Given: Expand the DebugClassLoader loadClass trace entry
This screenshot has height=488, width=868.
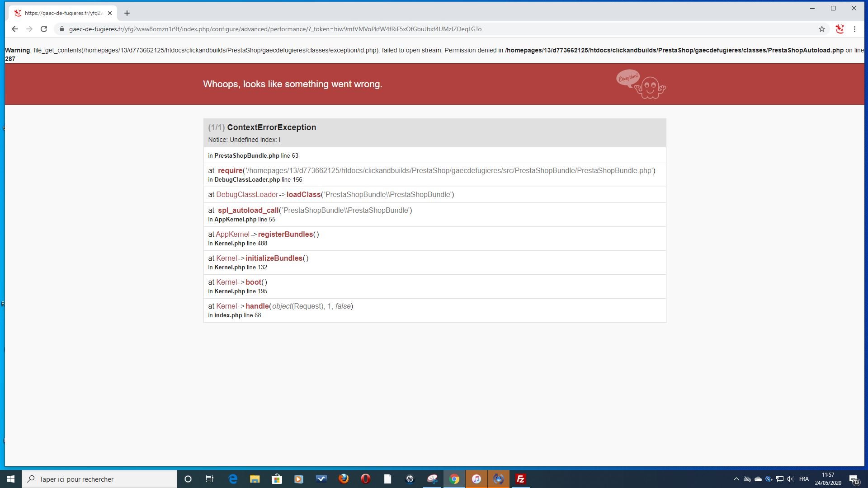Looking at the screenshot, I should [303, 195].
